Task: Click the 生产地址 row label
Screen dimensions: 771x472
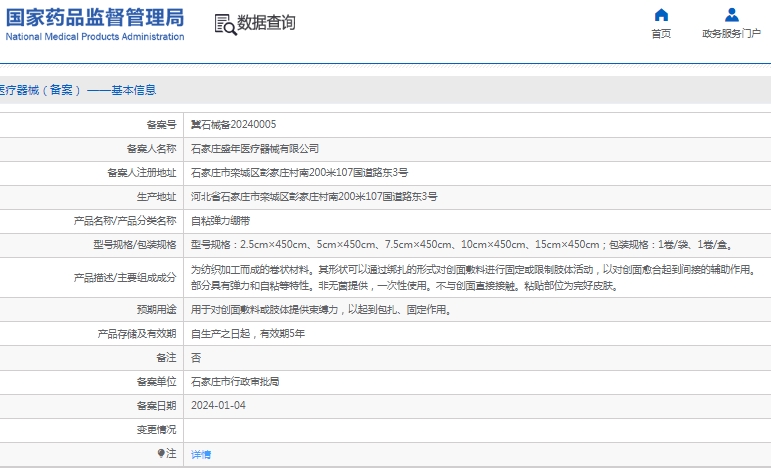Action: click(156, 197)
